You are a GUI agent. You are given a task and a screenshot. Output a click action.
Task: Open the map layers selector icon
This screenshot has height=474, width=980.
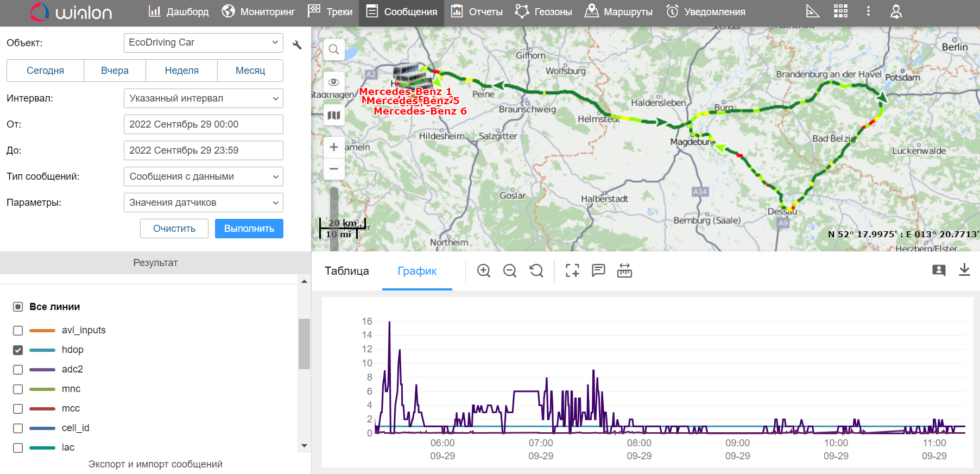coord(334,115)
